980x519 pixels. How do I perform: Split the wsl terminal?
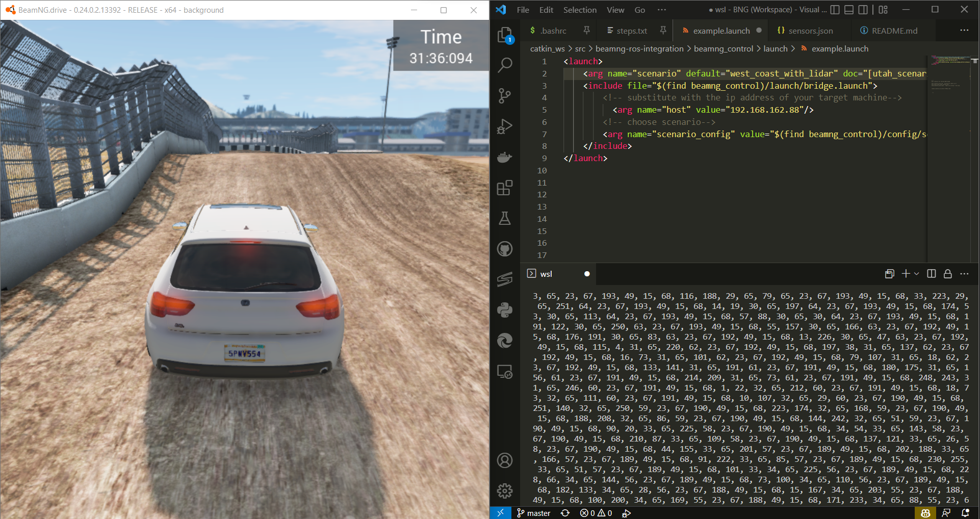point(932,274)
